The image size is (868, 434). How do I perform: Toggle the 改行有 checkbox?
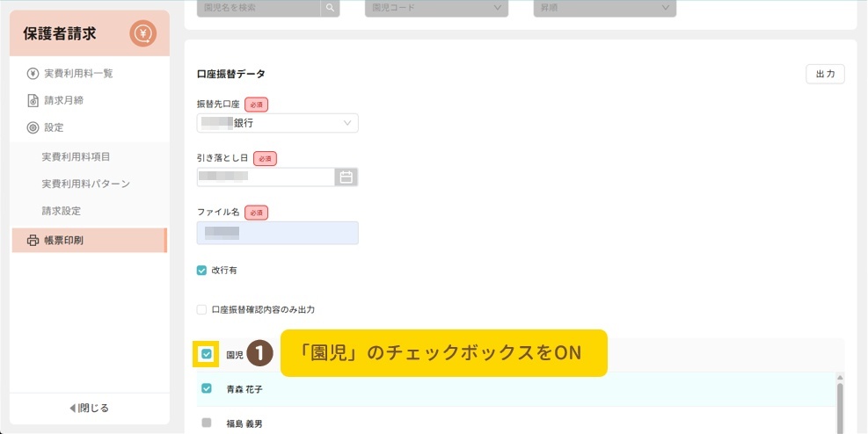click(x=202, y=271)
